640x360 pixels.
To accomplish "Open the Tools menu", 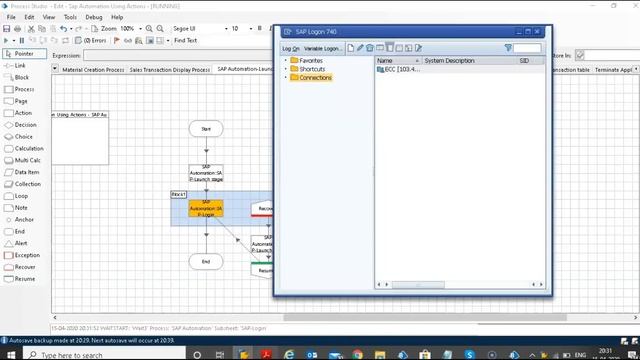I will tap(70, 17).
